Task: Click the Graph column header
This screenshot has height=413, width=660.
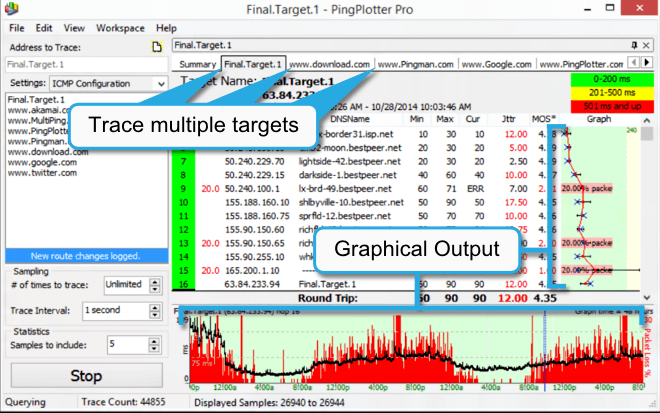Action: (x=599, y=119)
